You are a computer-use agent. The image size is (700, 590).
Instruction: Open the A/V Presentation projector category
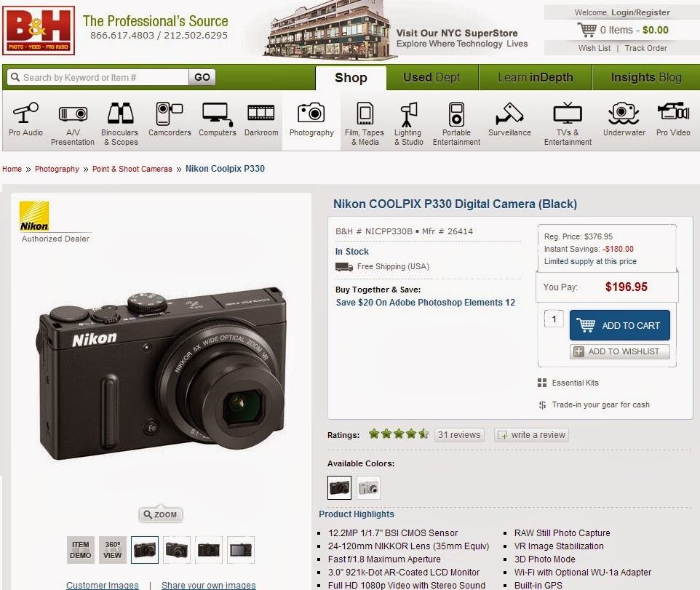point(73,124)
